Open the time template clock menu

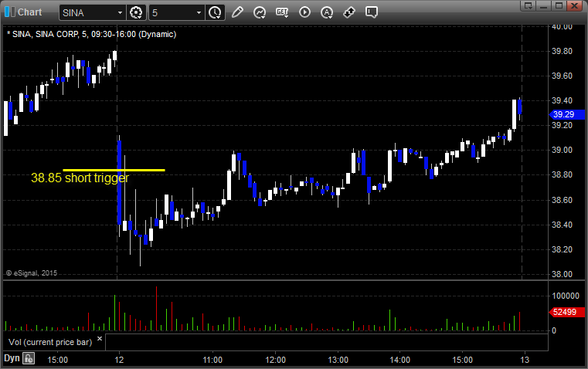pos(215,12)
